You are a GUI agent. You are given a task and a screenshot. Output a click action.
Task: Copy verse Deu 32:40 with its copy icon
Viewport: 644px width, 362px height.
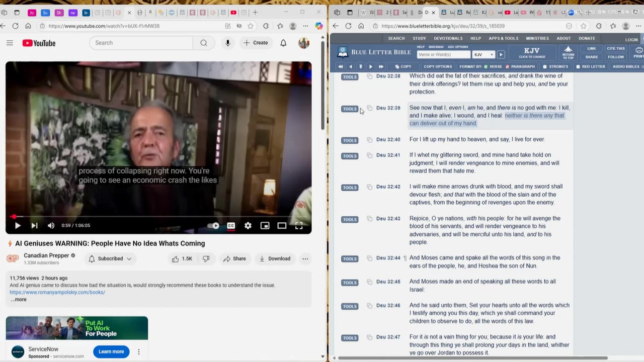click(x=369, y=140)
